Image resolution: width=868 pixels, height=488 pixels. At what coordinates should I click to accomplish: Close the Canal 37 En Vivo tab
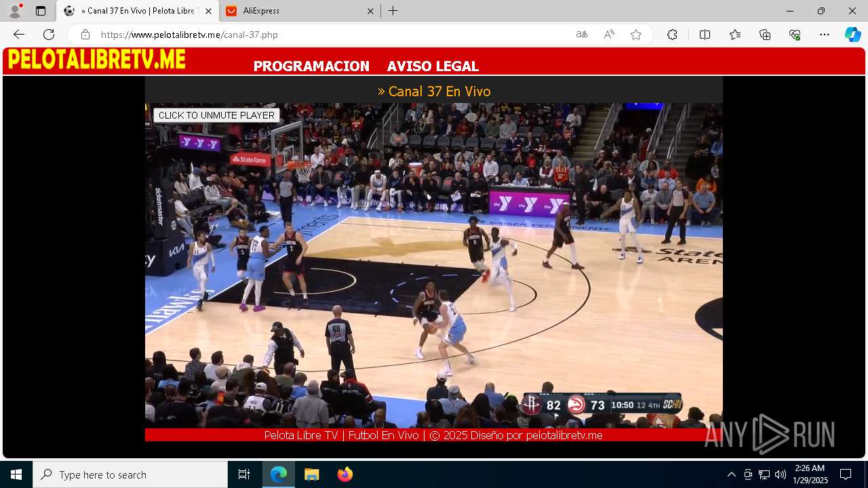pos(208,11)
